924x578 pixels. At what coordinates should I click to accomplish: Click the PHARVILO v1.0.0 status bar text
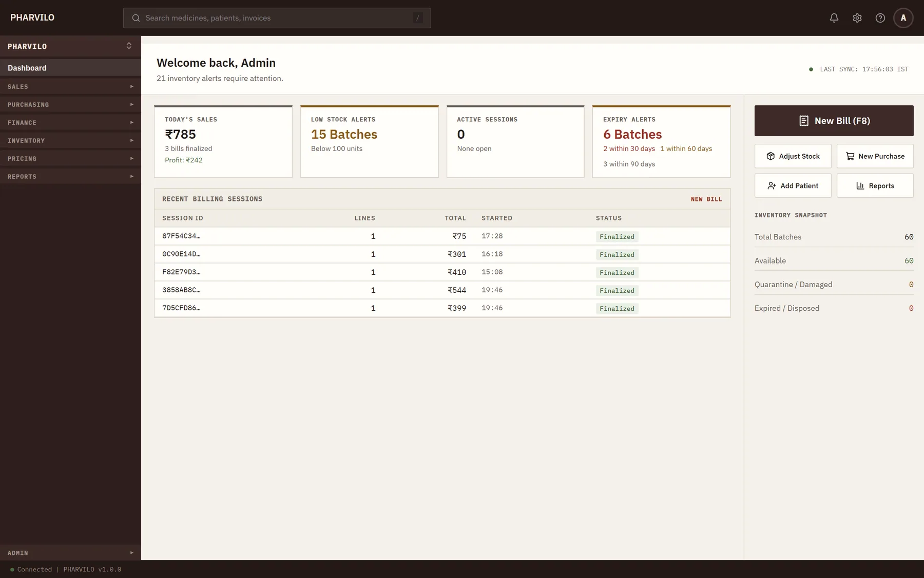(x=92, y=569)
